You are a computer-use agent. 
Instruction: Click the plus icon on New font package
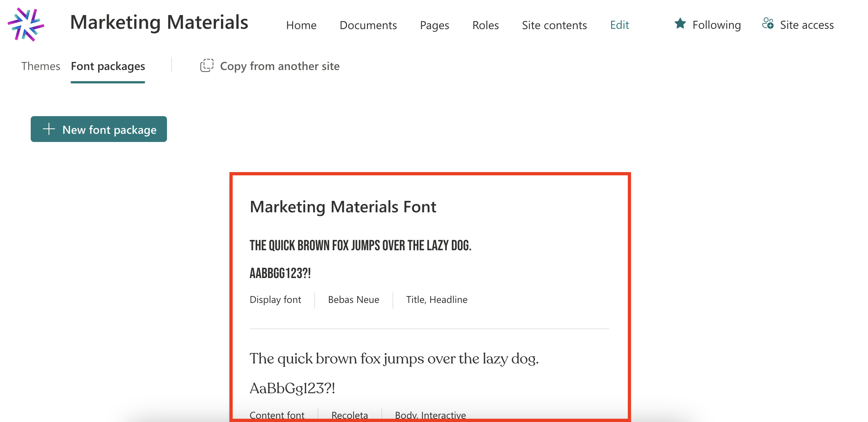click(49, 129)
